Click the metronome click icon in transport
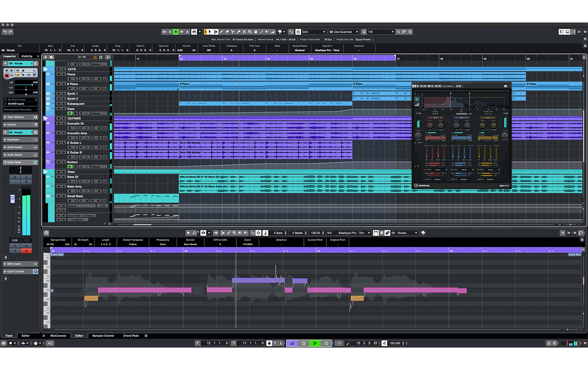The image size is (588, 370). tap(549, 343)
